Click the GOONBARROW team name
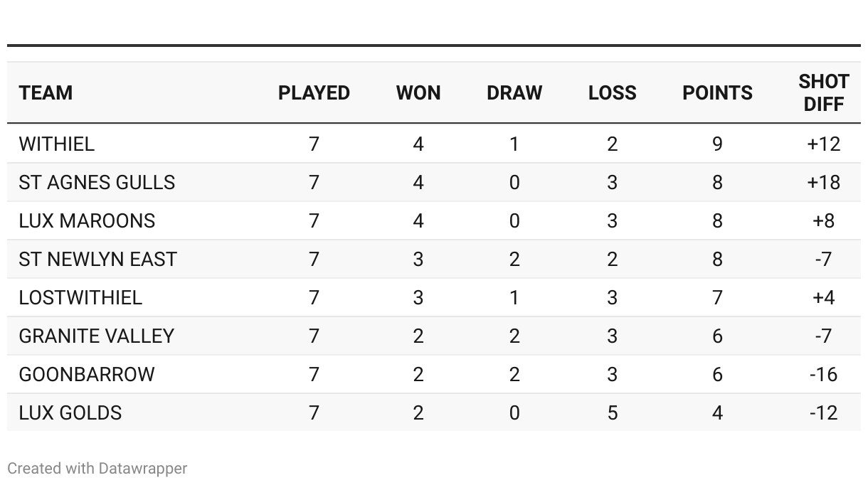 coord(87,375)
